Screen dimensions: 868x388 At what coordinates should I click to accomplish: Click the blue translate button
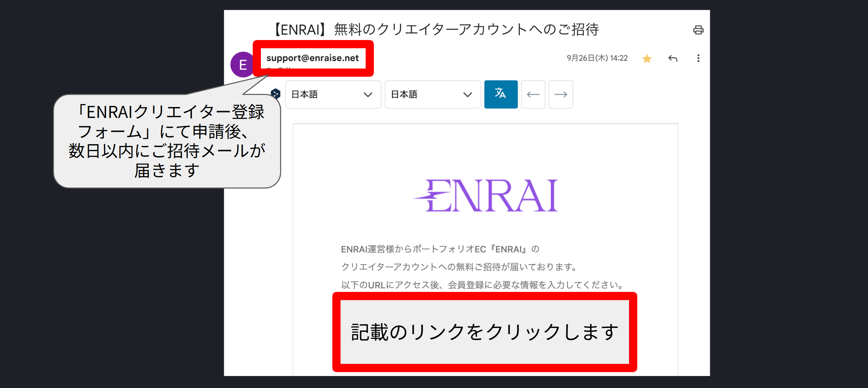(x=501, y=94)
